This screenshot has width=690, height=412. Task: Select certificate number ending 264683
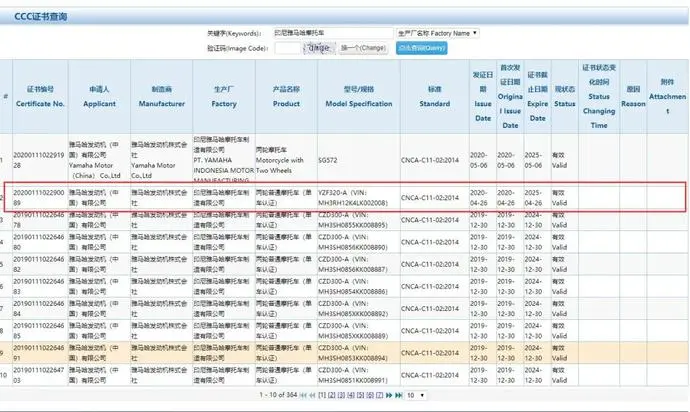coord(39,286)
